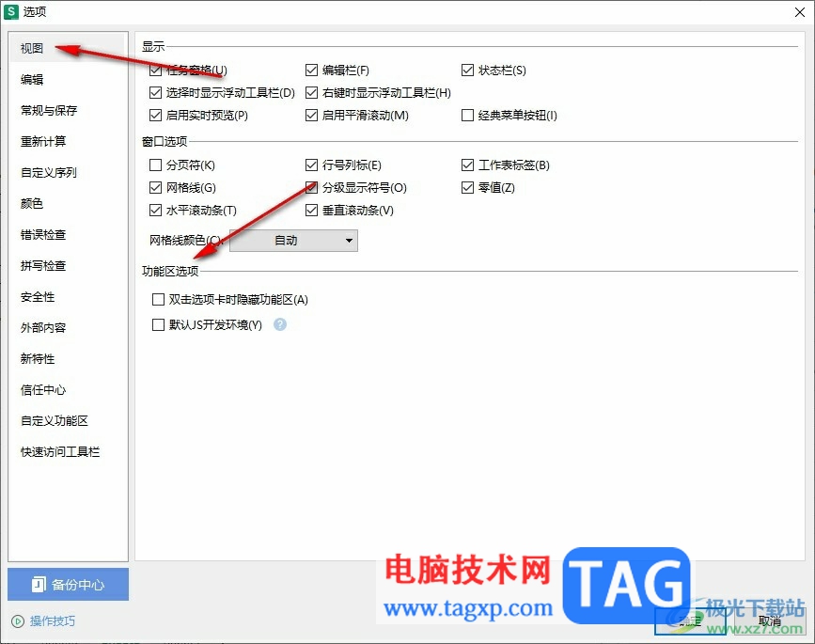Uncheck the 编辑栏(F) option
Viewport: 815px width, 644px height.
(311, 70)
